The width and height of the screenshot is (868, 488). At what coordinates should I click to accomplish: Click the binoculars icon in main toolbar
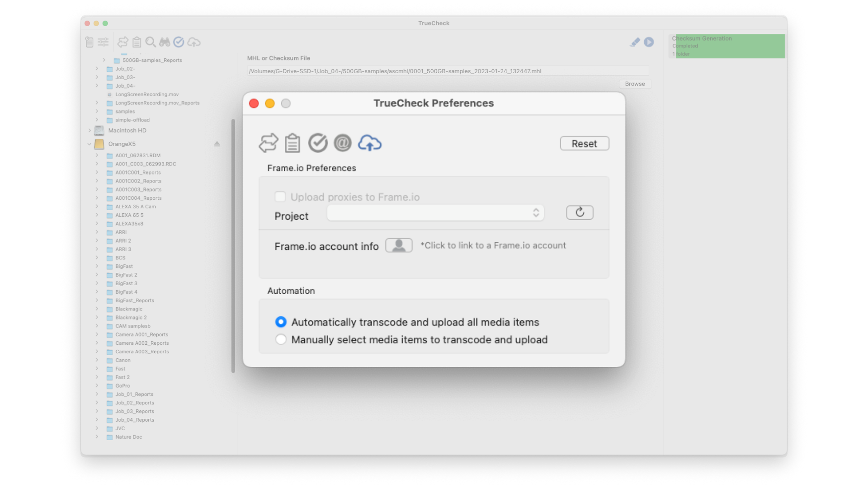[165, 42]
